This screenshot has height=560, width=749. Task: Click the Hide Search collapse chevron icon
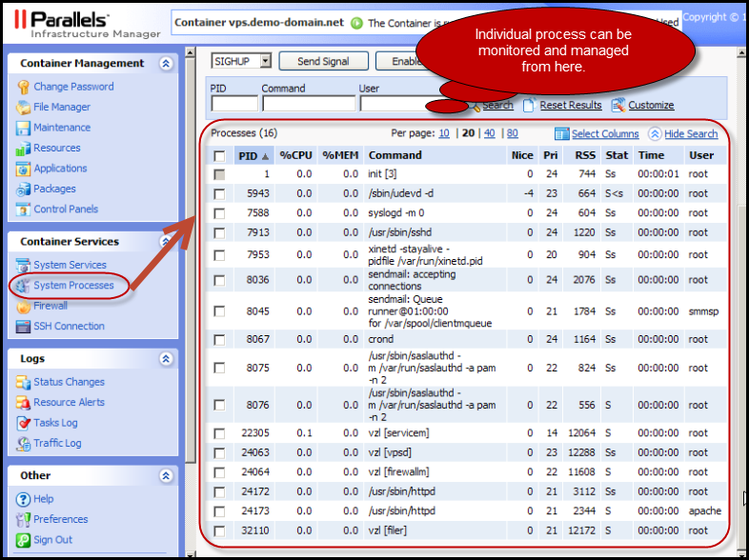click(x=655, y=134)
